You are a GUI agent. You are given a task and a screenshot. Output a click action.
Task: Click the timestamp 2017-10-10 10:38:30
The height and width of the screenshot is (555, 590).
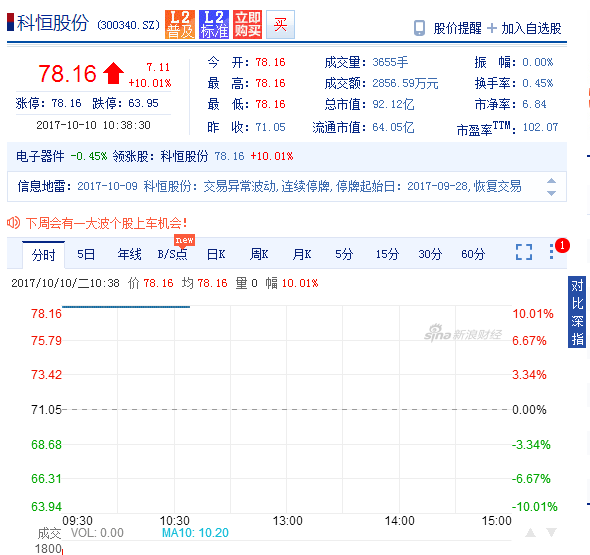pos(93,125)
